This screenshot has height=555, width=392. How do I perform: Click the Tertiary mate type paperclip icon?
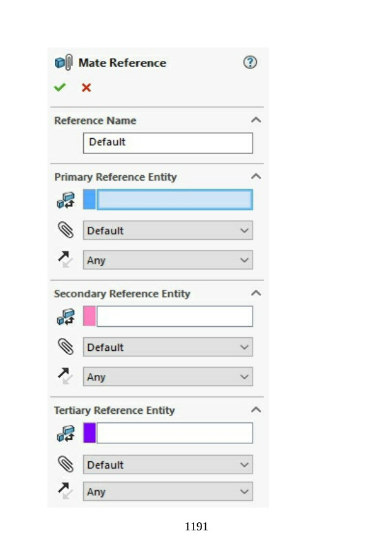tap(65, 464)
